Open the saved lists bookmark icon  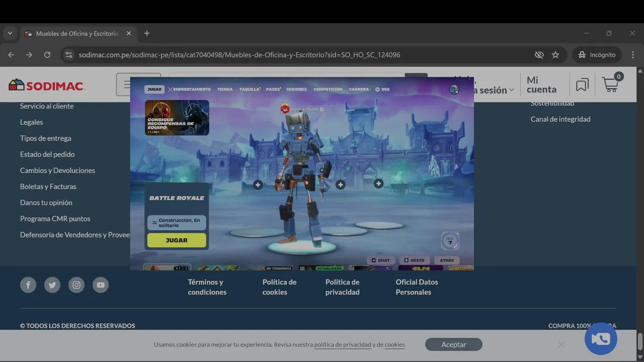coord(582,85)
